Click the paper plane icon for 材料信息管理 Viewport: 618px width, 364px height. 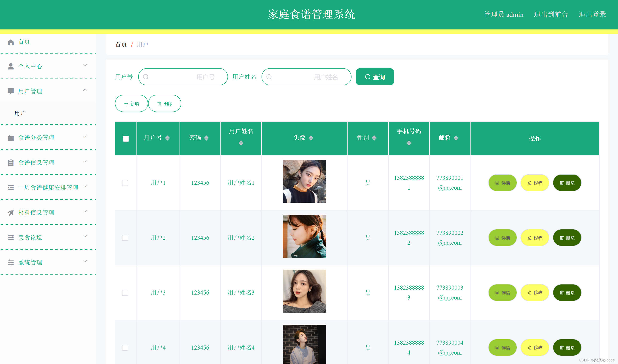[11, 212]
